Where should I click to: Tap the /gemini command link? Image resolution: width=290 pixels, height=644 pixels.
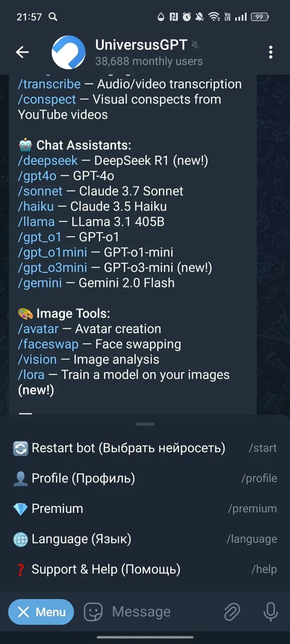[x=40, y=283]
